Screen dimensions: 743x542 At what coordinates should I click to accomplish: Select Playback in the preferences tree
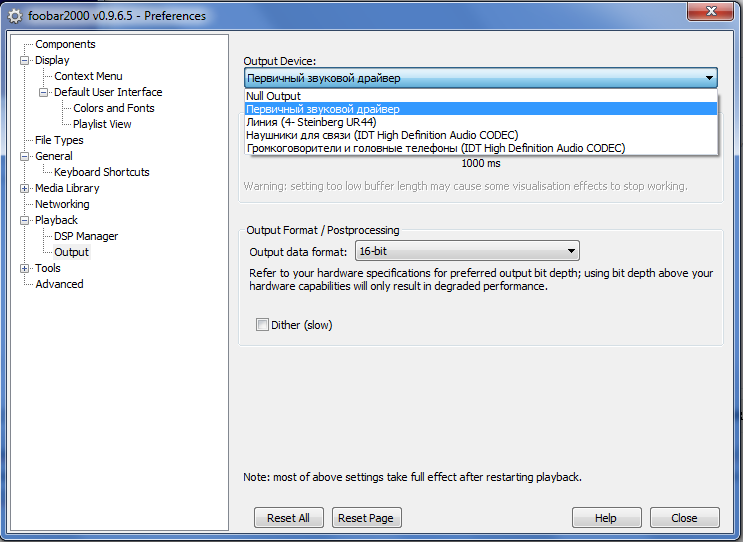point(56,220)
